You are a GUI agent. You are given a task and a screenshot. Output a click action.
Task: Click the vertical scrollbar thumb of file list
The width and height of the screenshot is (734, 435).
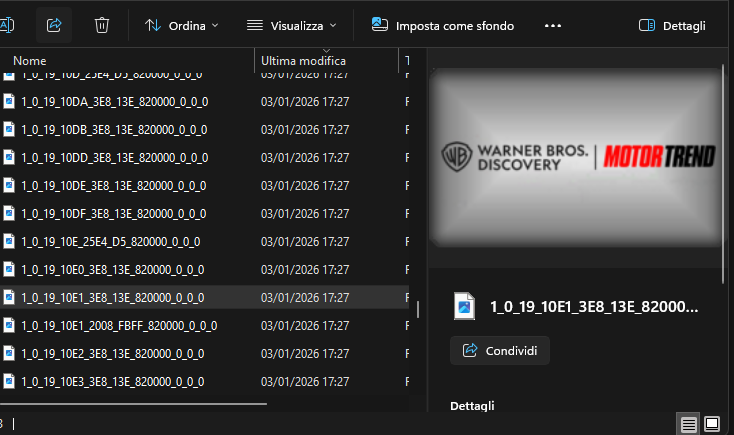[x=418, y=309]
